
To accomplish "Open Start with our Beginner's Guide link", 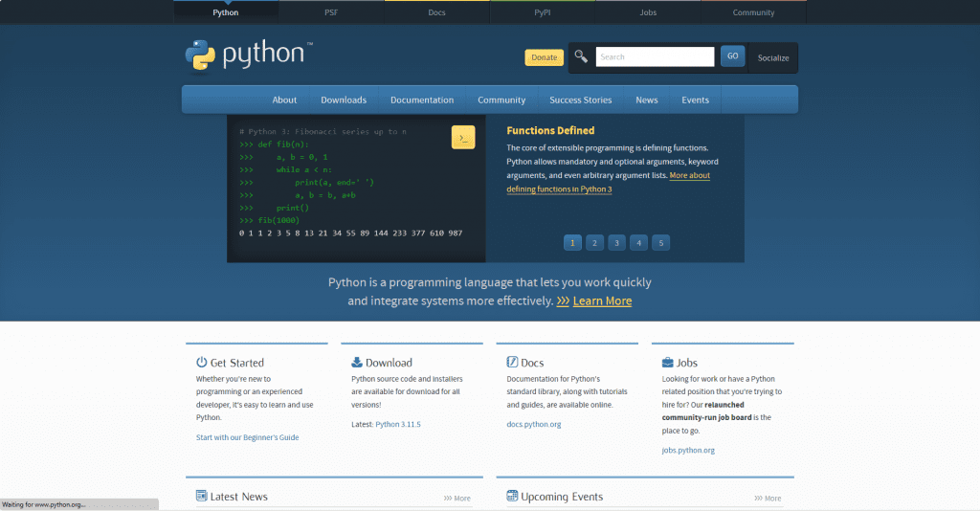I will pyautogui.click(x=248, y=437).
